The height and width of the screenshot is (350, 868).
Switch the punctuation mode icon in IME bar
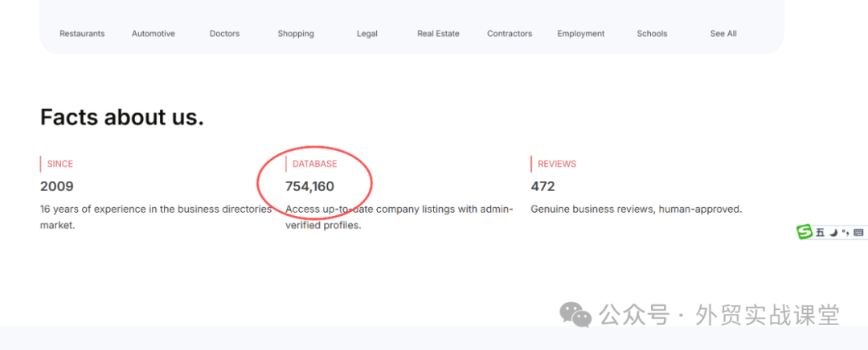click(x=845, y=233)
